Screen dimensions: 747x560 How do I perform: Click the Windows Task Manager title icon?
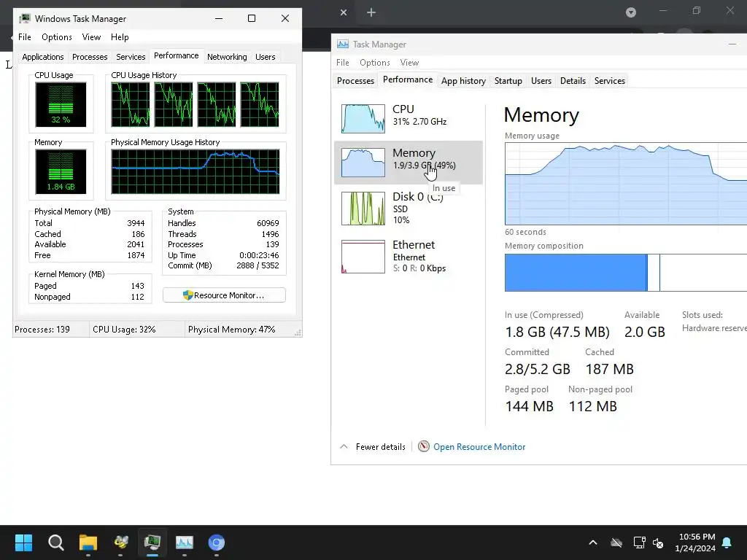pyautogui.click(x=25, y=18)
